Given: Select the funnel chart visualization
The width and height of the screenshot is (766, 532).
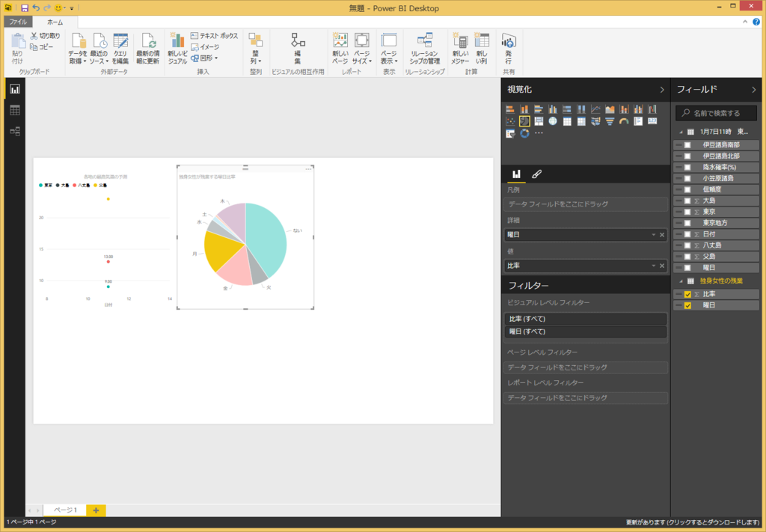Looking at the screenshot, I should 610,121.
